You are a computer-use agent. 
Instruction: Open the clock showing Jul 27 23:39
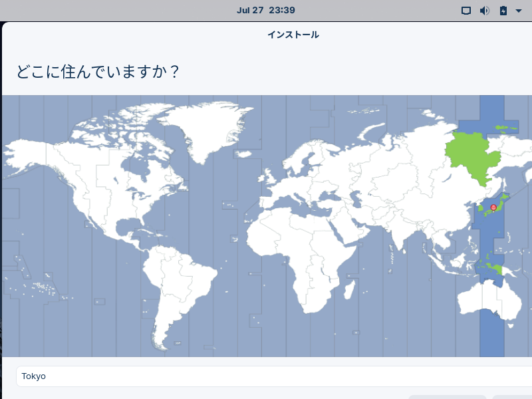(265, 10)
